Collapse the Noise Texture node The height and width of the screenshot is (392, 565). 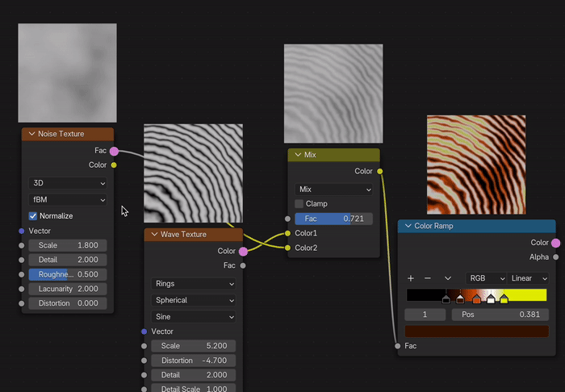pyautogui.click(x=31, y=134)
